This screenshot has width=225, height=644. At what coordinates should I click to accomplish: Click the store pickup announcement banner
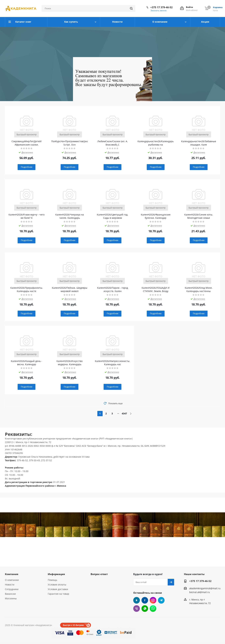point(112,79)
